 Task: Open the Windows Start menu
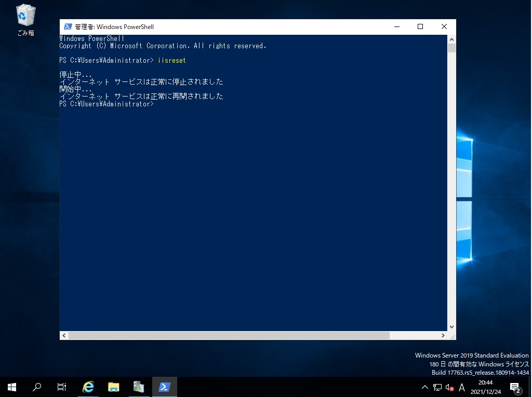tap(12, 387)
